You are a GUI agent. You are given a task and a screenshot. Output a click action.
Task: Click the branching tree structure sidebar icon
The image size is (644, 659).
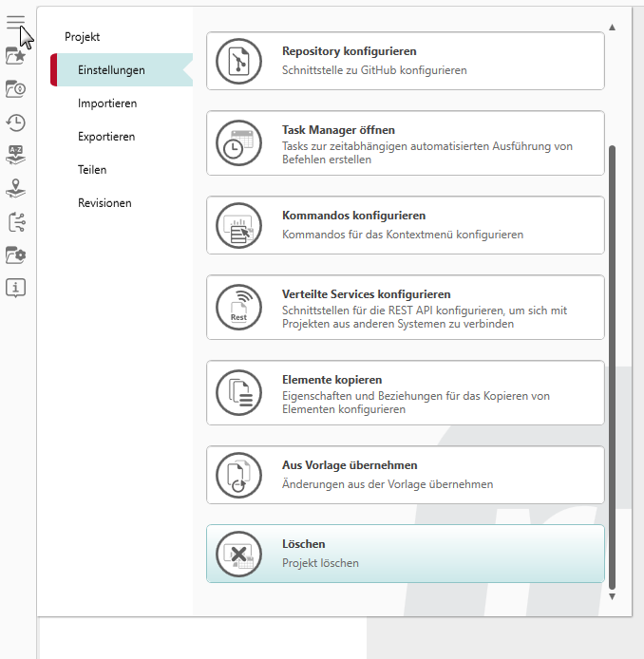[15, 222]
